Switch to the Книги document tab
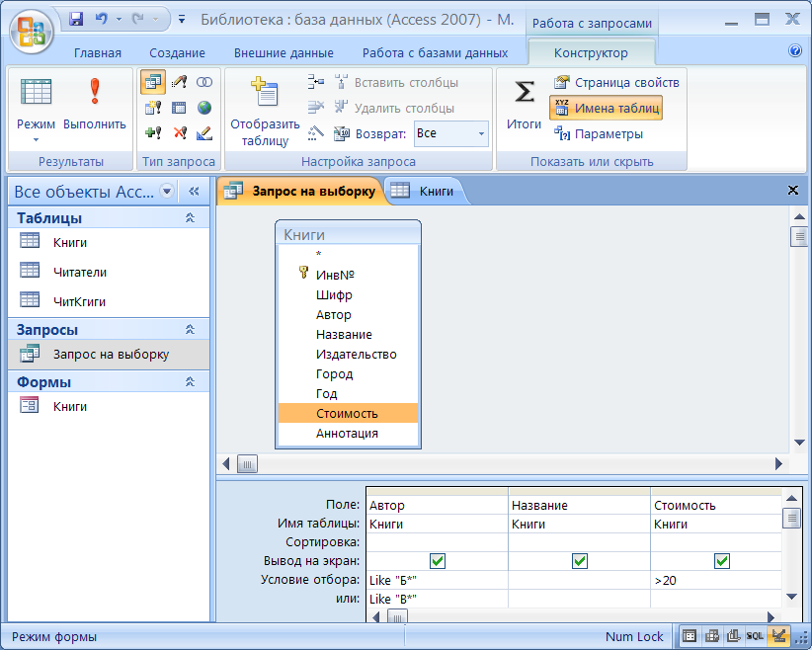 426,191
